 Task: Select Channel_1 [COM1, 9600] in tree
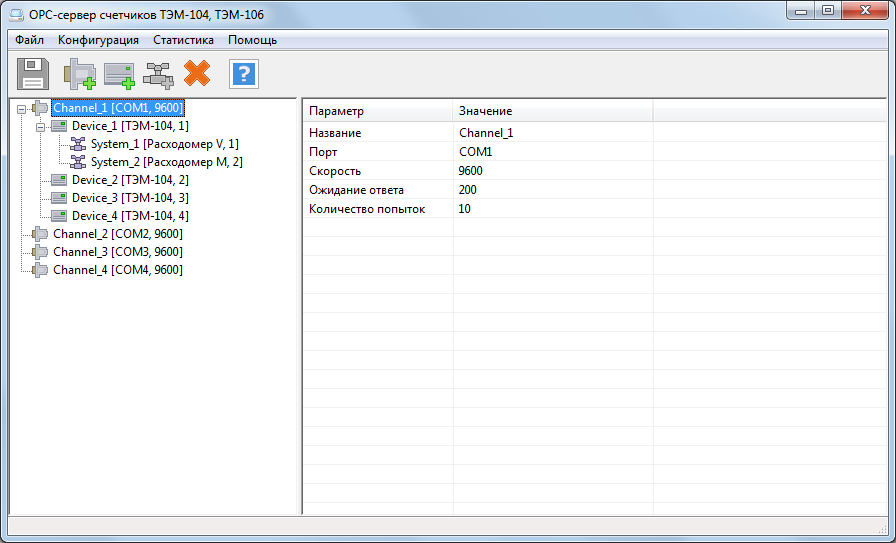coord(118,108)
